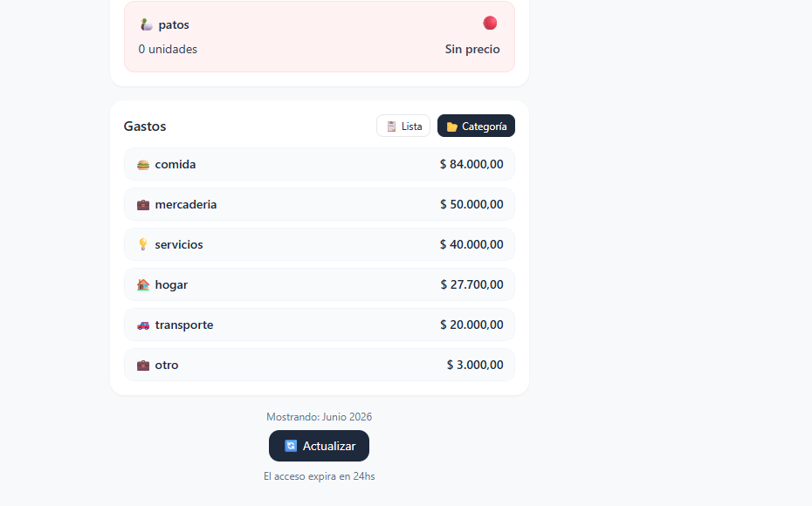Click the clipboard icon in Lista toggle
Screen dimensions: 812x506
coord(391,126)
